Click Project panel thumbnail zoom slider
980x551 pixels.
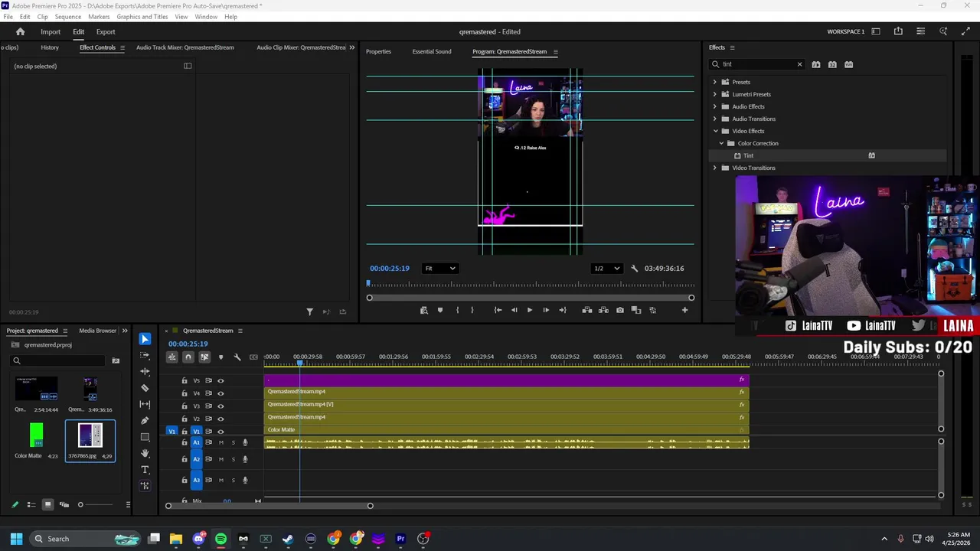coord(96,504)
